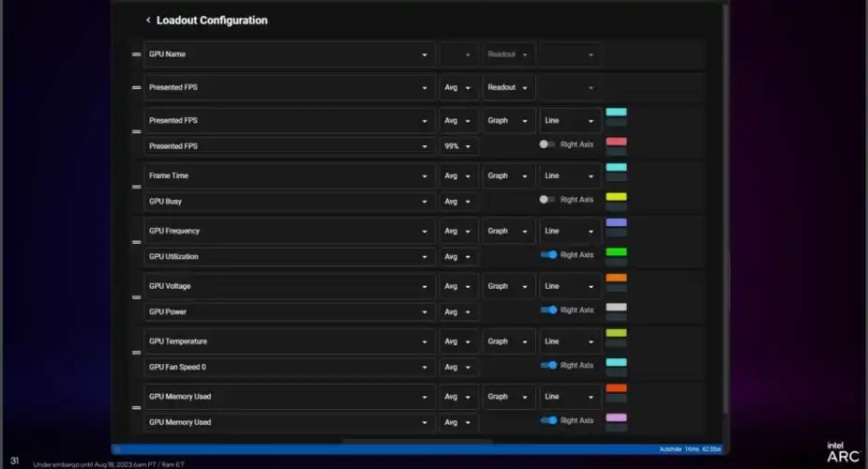868x469 pixels.
Task: Click the back arrow beside Loadout Configuration
Action: click(148, 21)
